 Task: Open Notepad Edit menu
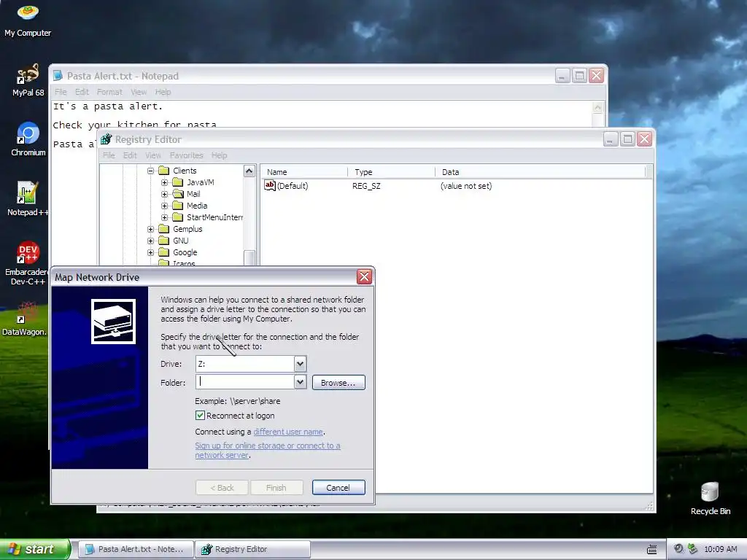tap(82, 92)
